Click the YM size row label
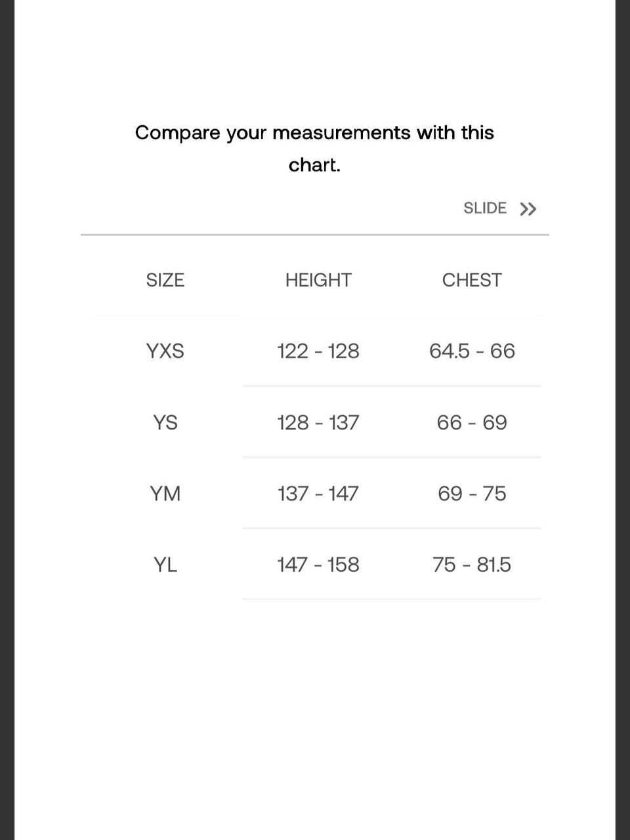This screenshot has height=840, width=630. point(165,494)
